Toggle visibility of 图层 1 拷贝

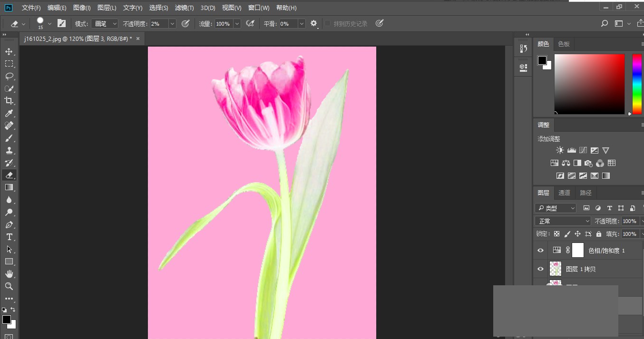click(x=540, y=269)
